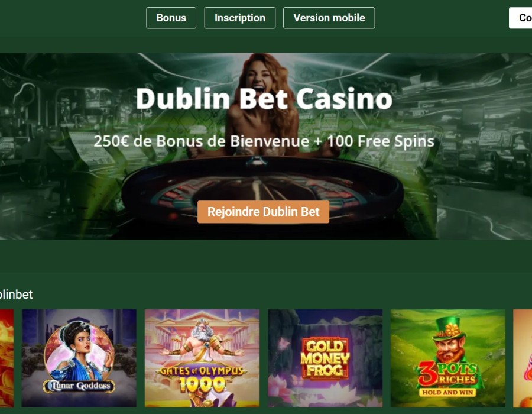Click the Dublin Bet Casino banner heading
532x414 pixels.
[264, 98]
